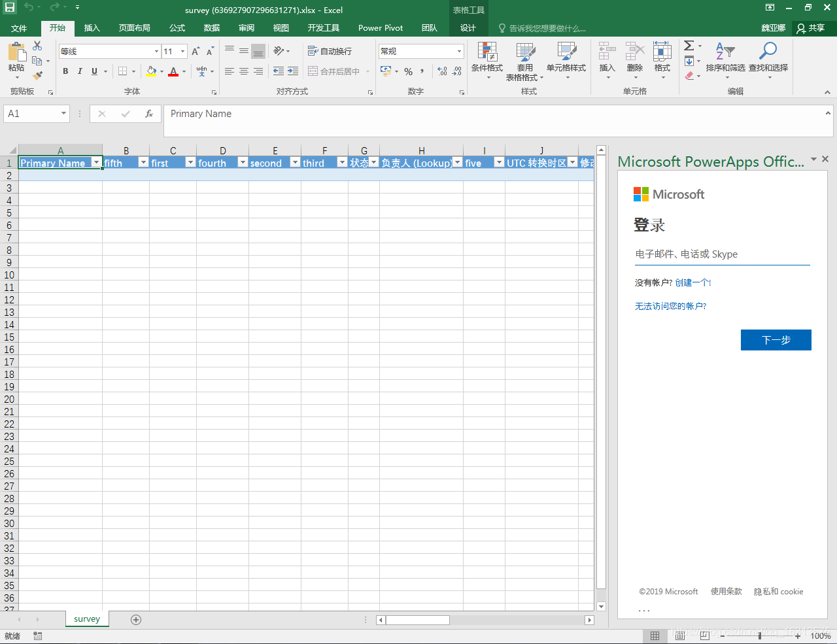Add a new sheet with plus icon
Screen dimensions: 837x644
click(x=136, y=620)
